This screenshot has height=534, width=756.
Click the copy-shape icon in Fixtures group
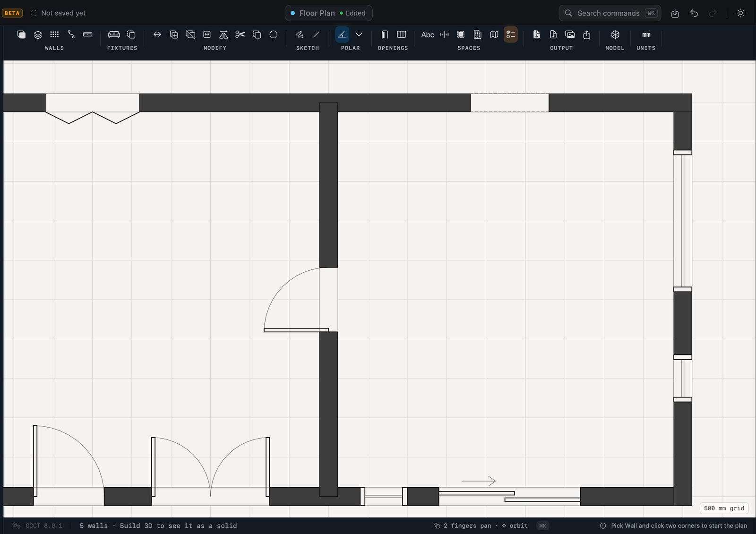tap(131, 34)
